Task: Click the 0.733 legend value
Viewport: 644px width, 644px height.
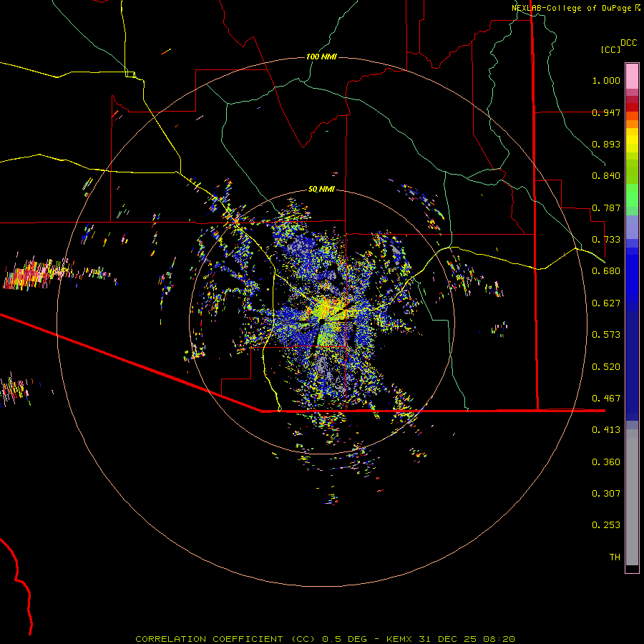Action: coord(606,240)
